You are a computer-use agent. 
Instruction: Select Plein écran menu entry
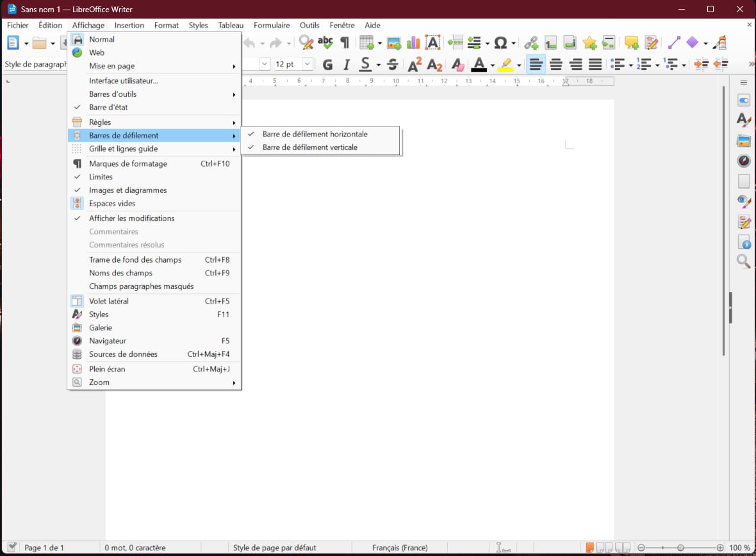[x=107, y=369]
